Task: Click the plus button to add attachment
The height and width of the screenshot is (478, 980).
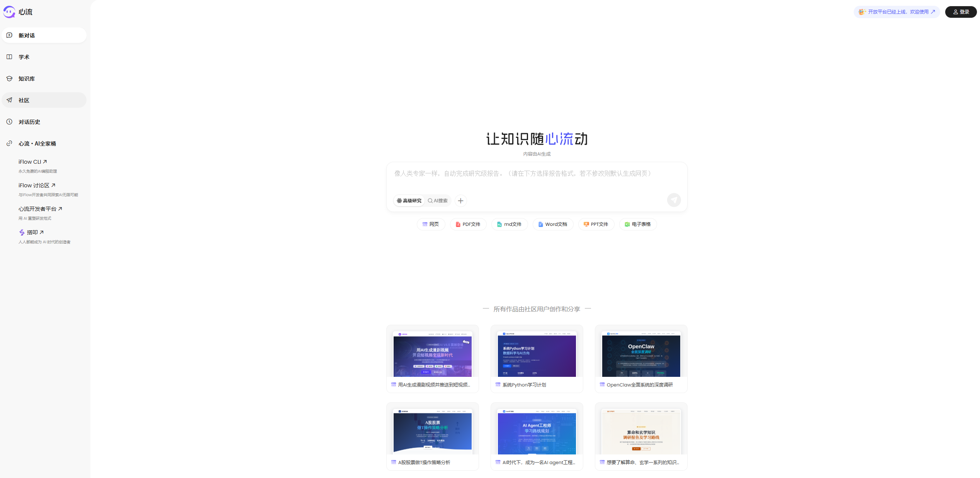Action: 460,201
